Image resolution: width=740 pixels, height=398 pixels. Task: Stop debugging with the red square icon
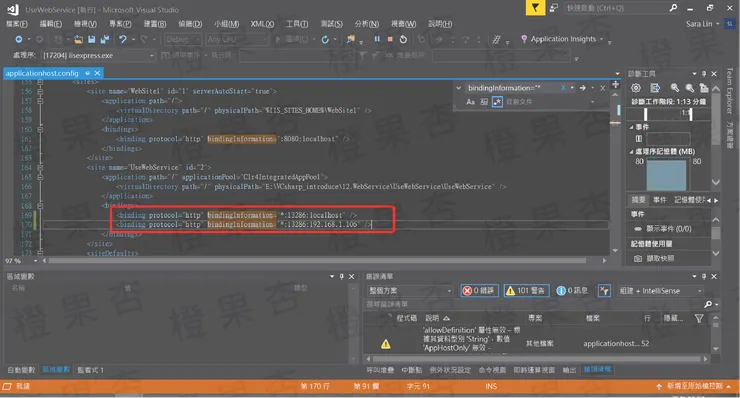pyautogui.click(x=390, y=39)
